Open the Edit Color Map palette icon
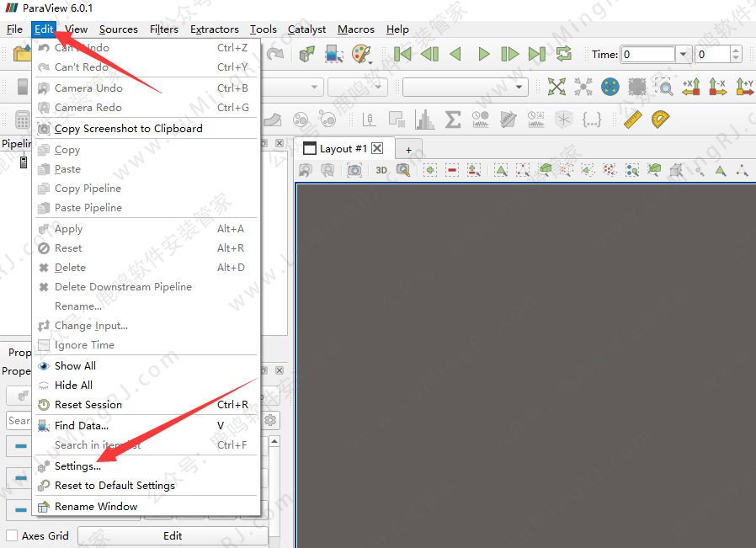Image resolution: width=756 pixels, height=548 pixels. (x=361, y=55)
